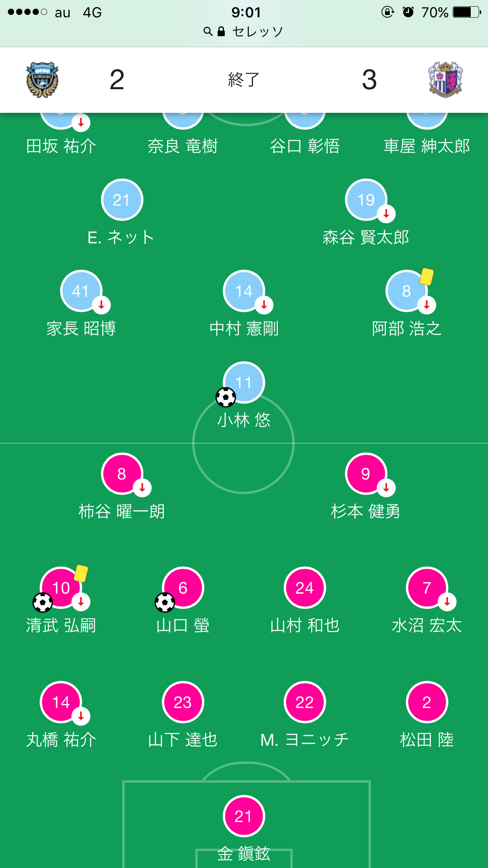488x868 pixels.
Task: Tap the Kawasaki Frontale home team crest
Action: coord(42,80)
